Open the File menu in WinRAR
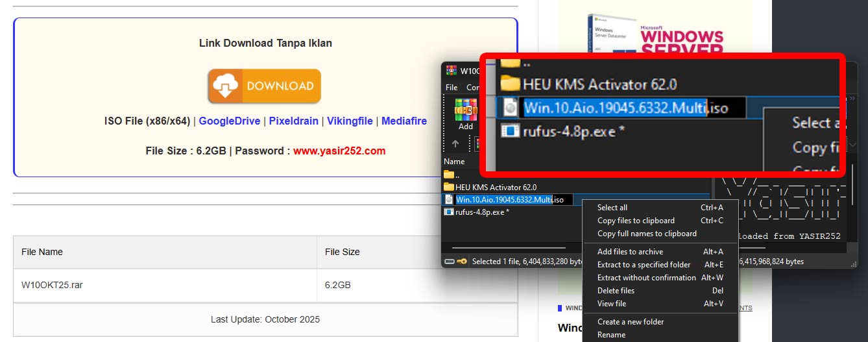Screen dimensions: 868x342 tap(452, 87)
